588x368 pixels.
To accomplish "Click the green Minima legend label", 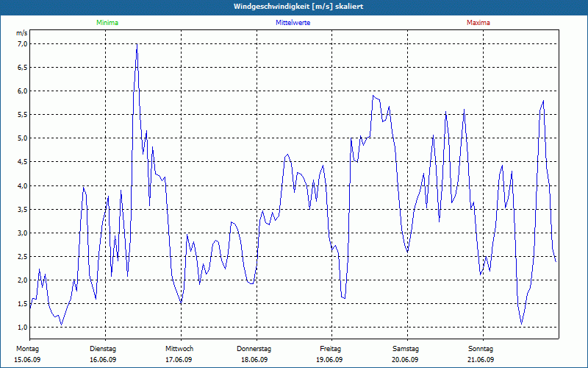I will point(107,23).
